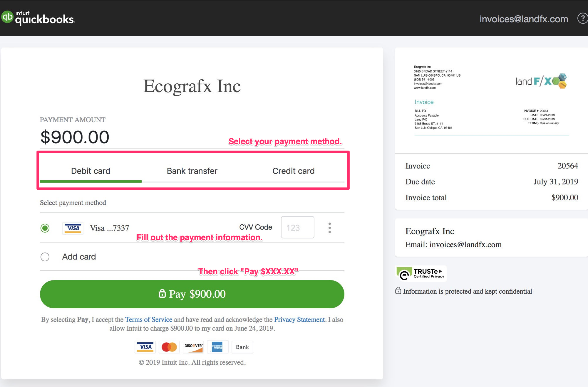Select Bank transfer payment method
The width and height of the screenshot is (588, 387).
[x=192, y=171]
